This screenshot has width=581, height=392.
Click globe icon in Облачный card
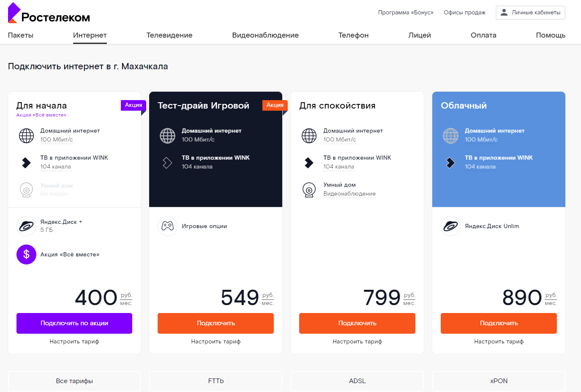pyautogui.click(x=450, y=136)
